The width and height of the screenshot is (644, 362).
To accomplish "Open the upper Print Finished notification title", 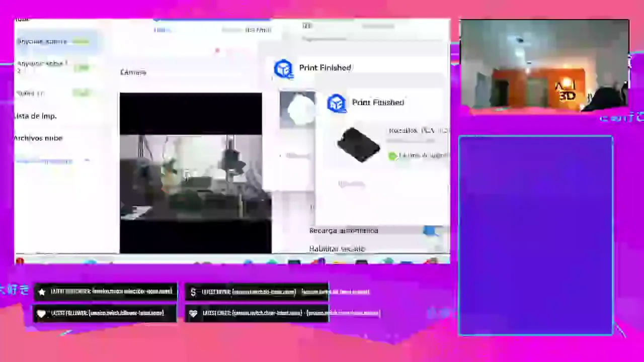I will point(325,67).
